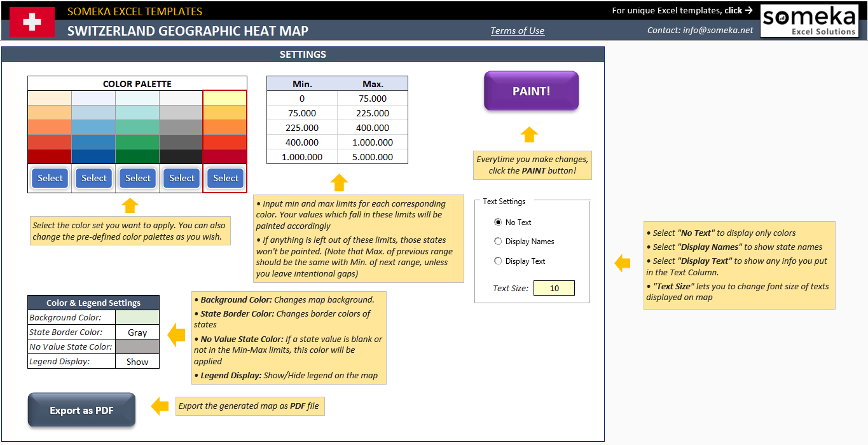This screenshot has height=445, width=868.
Task: Click the Someka Excel Solutions logo
Action: coord(809,22)
